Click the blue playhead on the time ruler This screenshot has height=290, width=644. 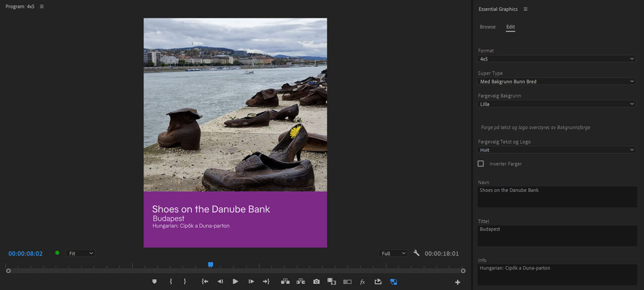click(211, 265)
